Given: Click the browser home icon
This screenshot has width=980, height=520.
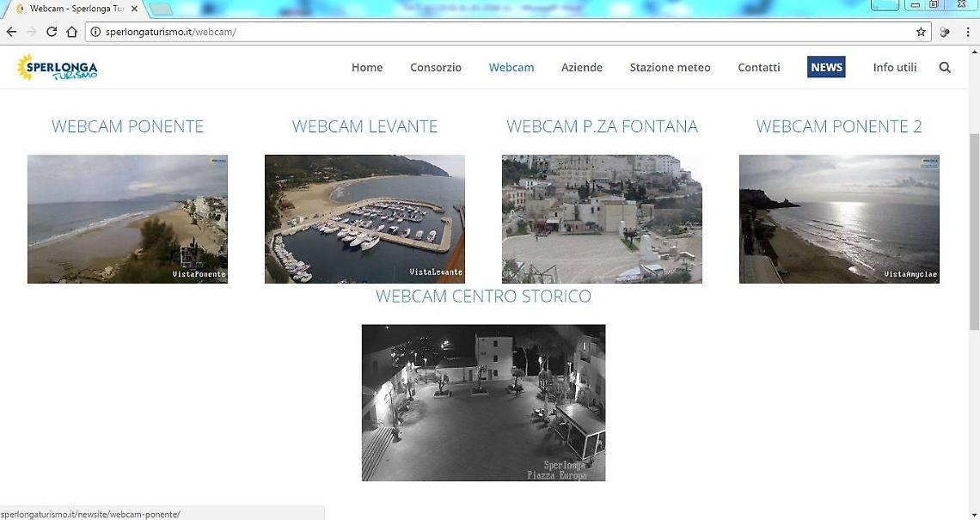Looking at the screenshot, I should [x=72, y=31].
